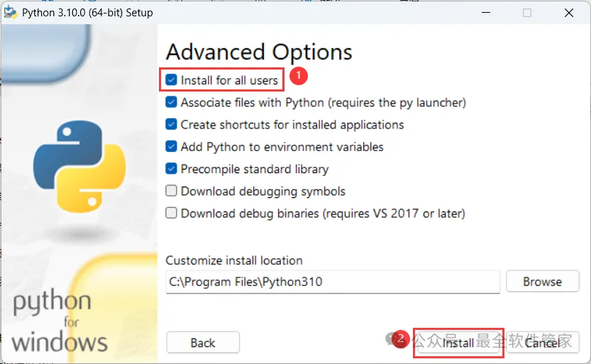Enable Download debugging symbols
The image size is (591, 364).
171,191
